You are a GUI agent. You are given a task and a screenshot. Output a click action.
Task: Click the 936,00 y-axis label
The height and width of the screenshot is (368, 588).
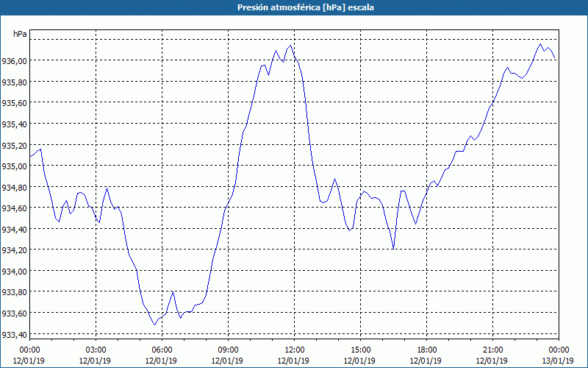coord(14,60)
